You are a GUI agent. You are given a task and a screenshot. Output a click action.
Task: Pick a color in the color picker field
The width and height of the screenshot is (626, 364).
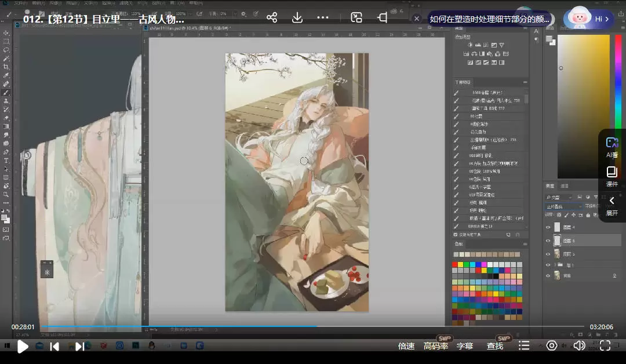coord(583,107)
